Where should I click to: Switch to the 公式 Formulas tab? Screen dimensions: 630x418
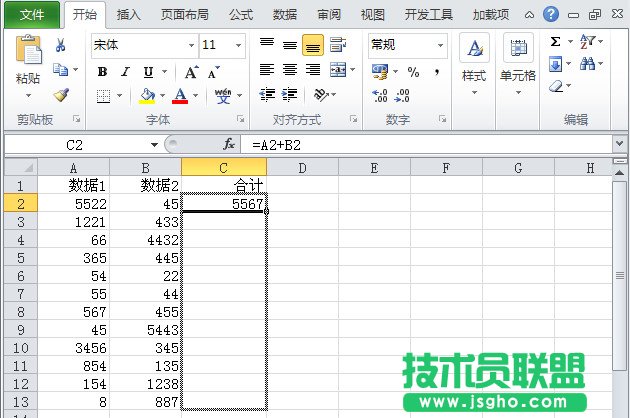(241, 15)
